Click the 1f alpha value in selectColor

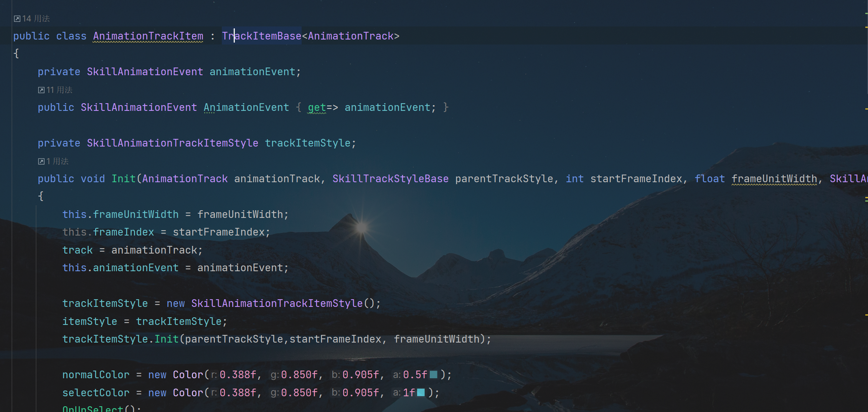coord(409,393)
